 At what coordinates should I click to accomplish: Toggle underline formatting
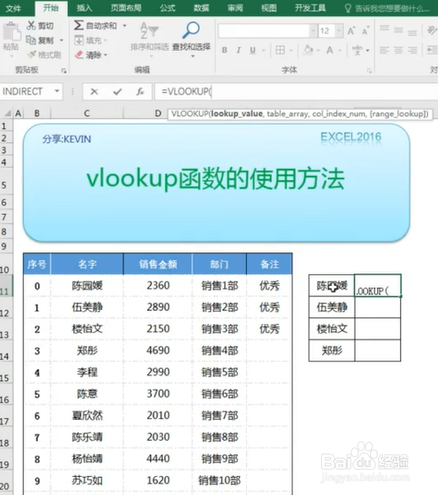click(x=253, y=50)
